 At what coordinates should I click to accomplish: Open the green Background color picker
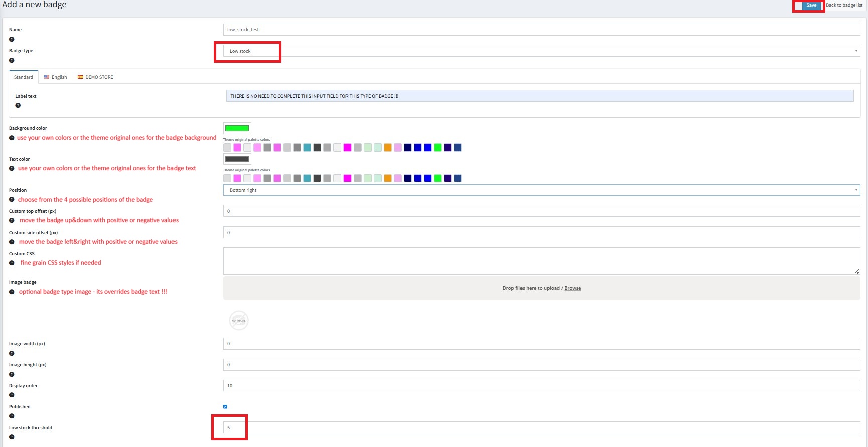237,128
